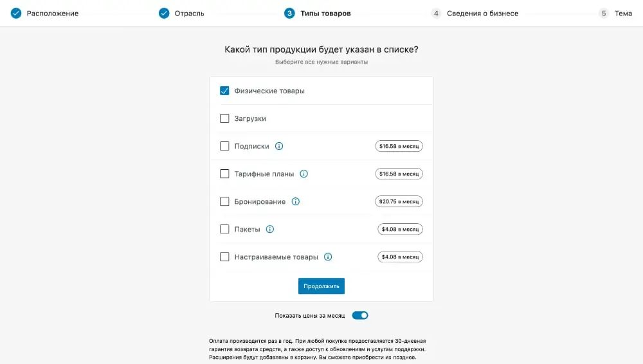Open info icon next to Тарифные планы

tap(303, 174)
